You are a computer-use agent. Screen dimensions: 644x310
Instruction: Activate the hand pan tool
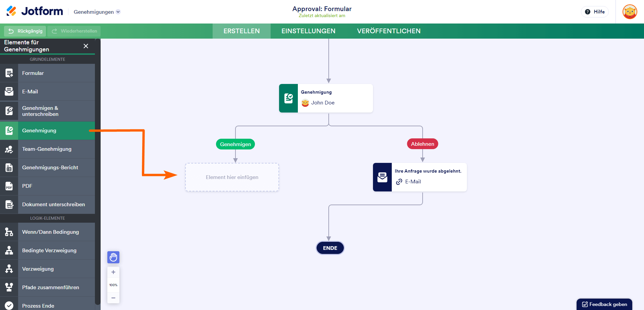(113, 257)
